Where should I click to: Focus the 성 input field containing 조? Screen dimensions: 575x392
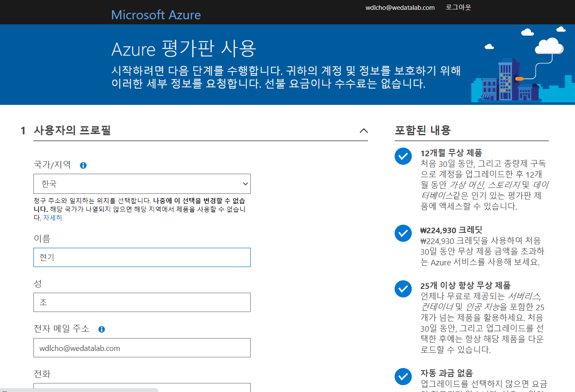(x=142, y=302)
